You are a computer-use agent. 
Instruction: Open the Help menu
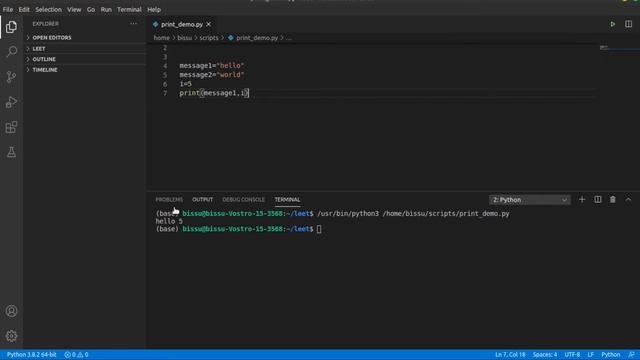154,9
